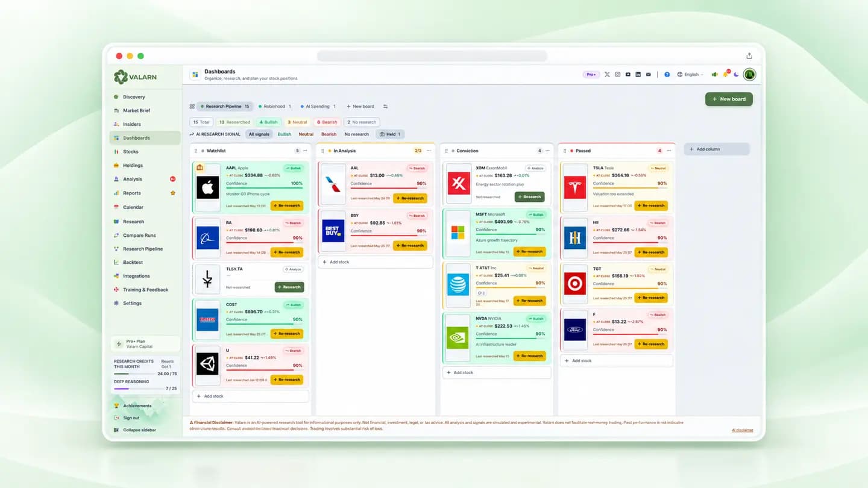Click the share icon in the browser bar
The image size is (868, 488).
749,56
